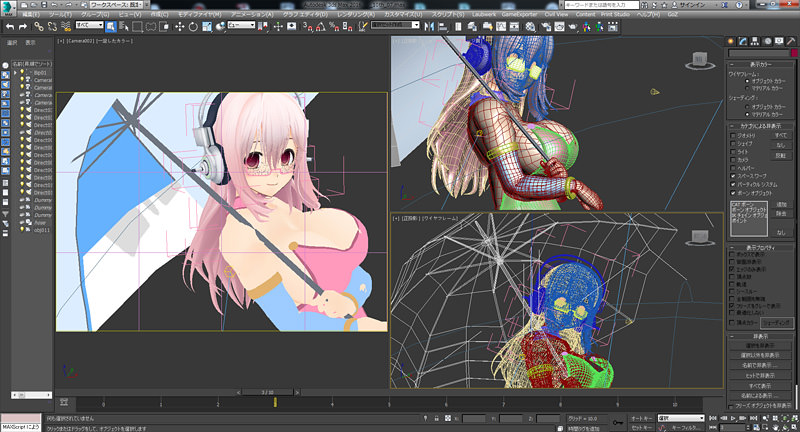800x432 pixels.
Task: Click the 除去 remove button
Action: coord(781,214)
